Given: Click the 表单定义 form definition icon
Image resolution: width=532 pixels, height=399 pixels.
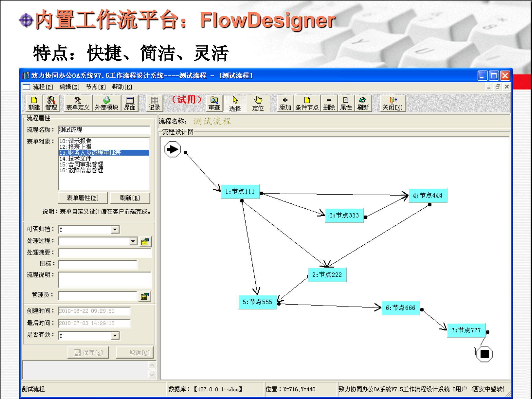Looking at the screenshot, I should point(78,103).
